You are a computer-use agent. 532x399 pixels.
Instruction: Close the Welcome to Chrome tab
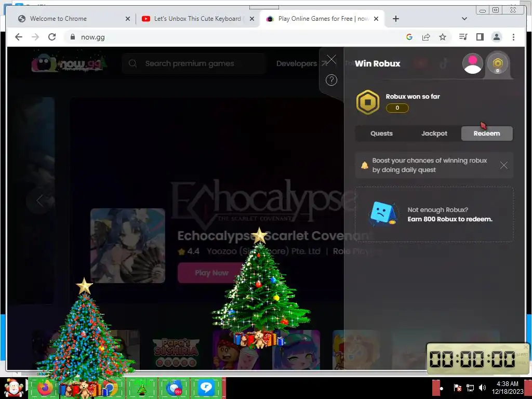128,19
